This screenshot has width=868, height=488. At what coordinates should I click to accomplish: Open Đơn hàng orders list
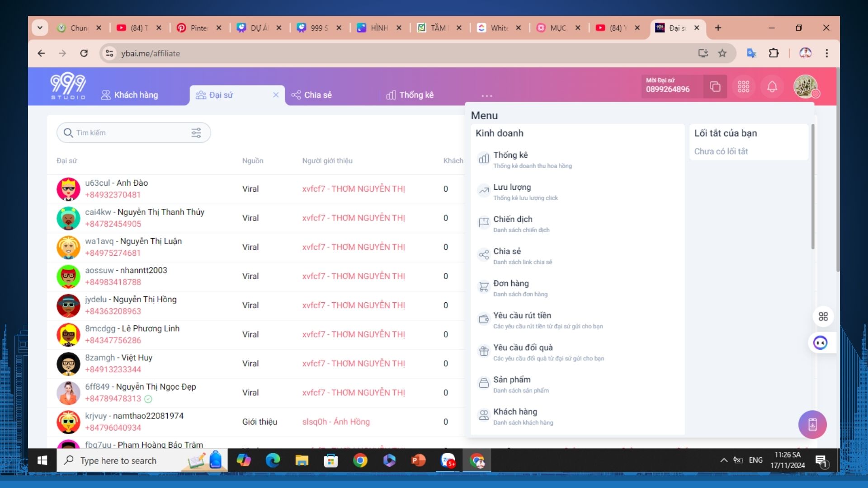[513, 288]
